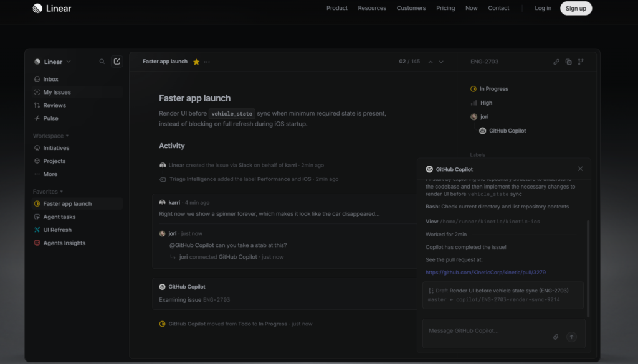Open the Linear workspace dropdown
The width and height of the screenshot is (638, 364).
point(53,62)
